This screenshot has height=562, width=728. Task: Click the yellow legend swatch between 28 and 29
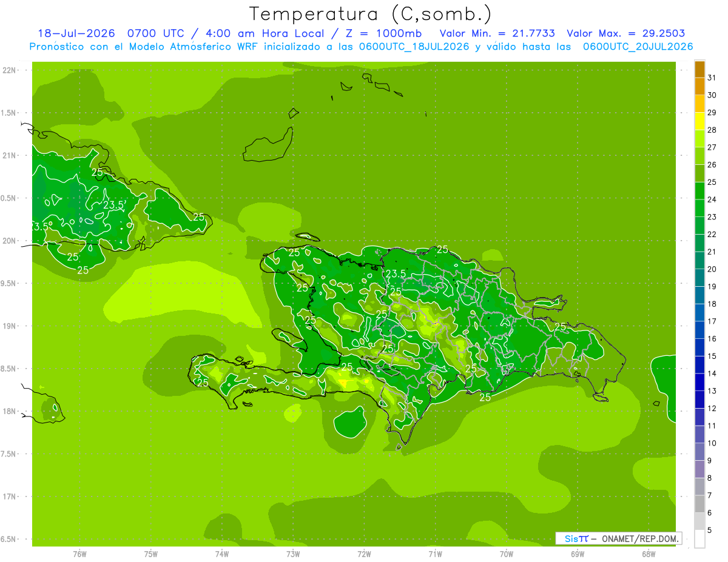pos(699,121)
